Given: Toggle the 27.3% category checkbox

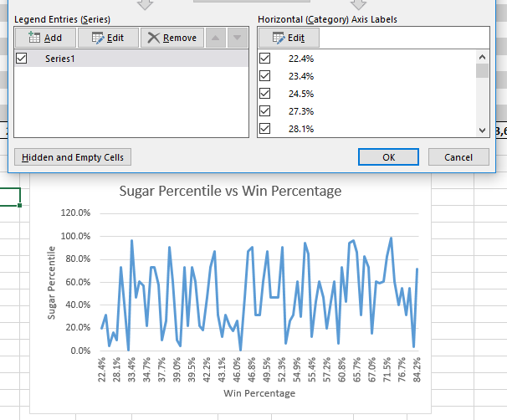Looking at the screenshot, I should coord(265,111).
